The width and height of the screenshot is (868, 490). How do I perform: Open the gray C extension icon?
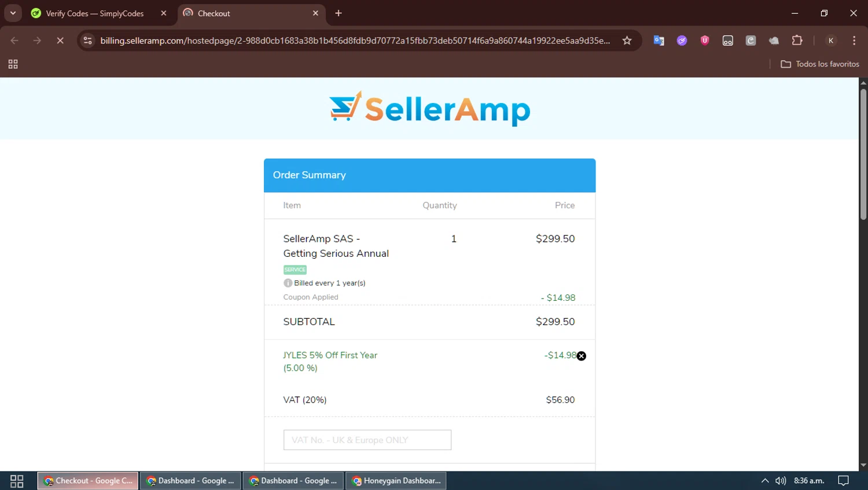(x=751, y=40)
